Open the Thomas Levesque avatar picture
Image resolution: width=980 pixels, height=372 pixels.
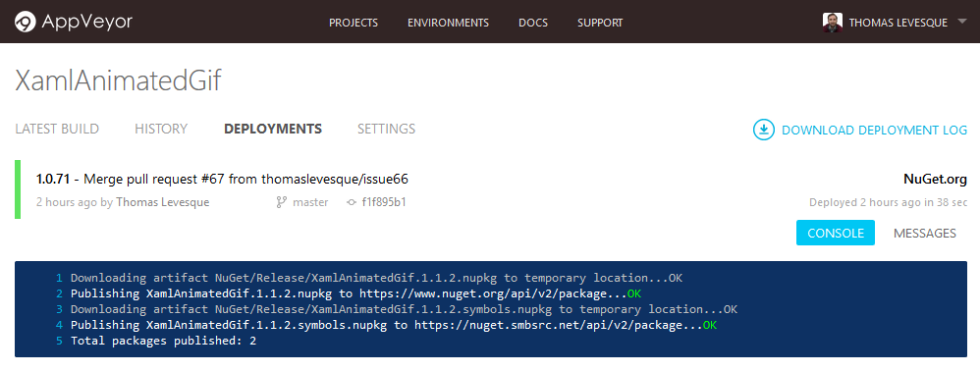[x=832, y=23]
